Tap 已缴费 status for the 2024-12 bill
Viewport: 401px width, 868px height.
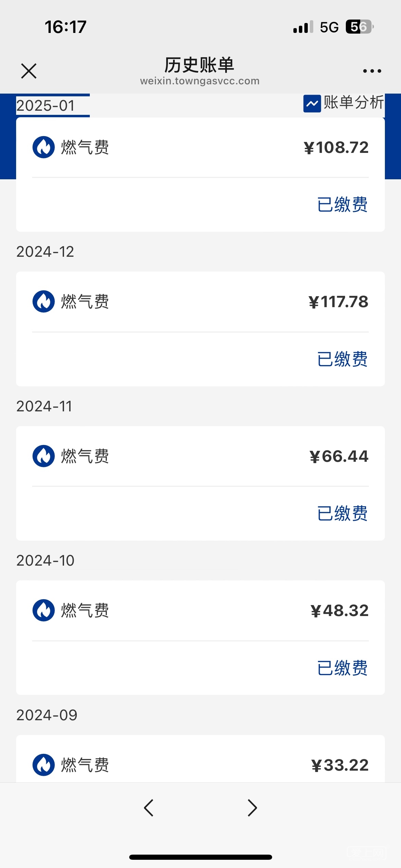(x=342, y=359)
